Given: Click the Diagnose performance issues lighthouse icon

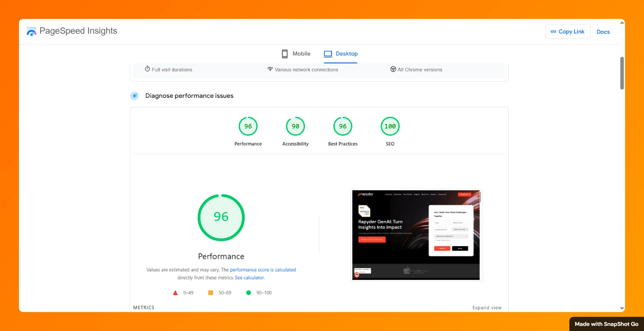Looking at the screenshot, I should 135,96.
